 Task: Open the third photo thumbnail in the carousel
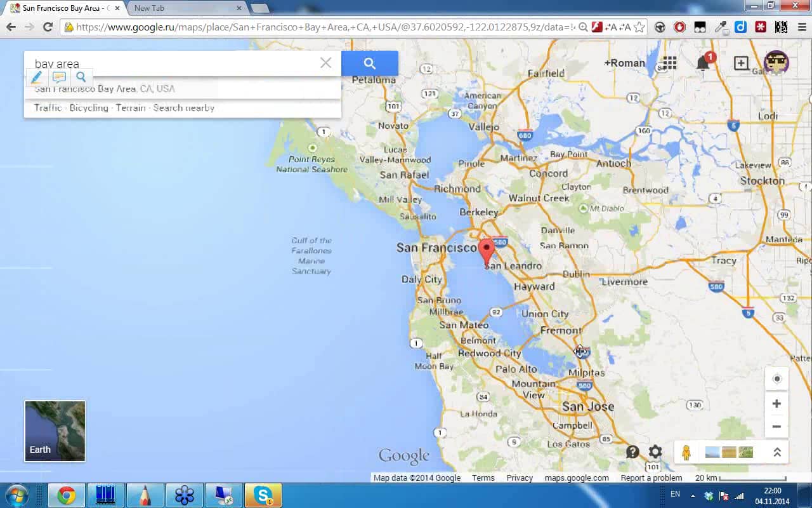point(746,453)
